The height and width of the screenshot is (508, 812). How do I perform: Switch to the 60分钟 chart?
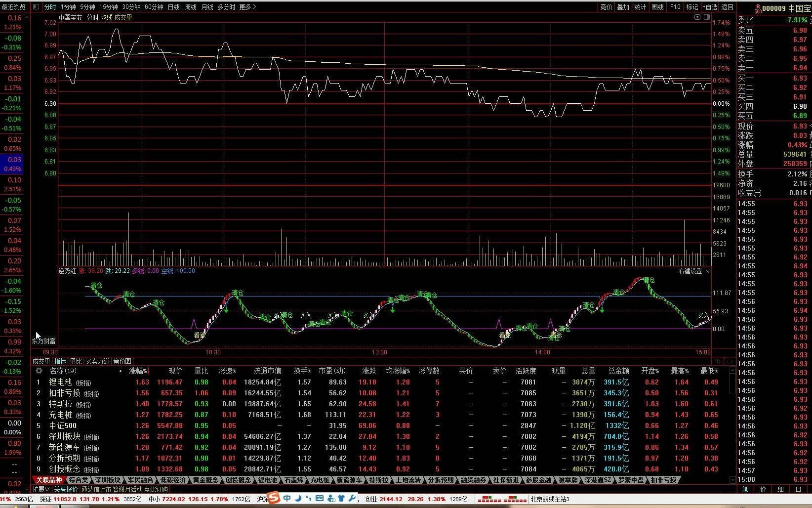coord(154,7)
